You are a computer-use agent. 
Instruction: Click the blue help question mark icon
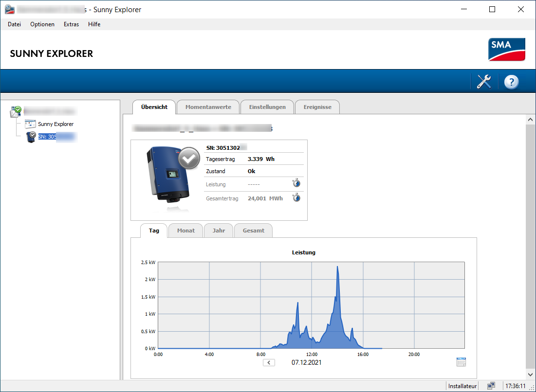pos(511,82)
